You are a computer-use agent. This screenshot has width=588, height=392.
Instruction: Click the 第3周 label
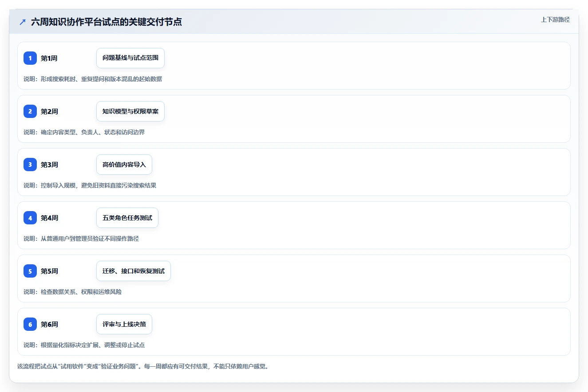[x=49, y=165]
